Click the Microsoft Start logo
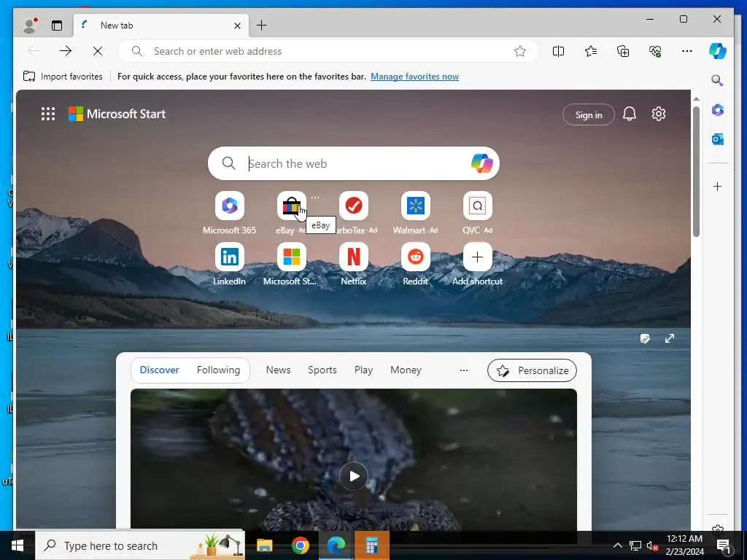The height and width of the screenshot is (560, 747). point(117,114)
